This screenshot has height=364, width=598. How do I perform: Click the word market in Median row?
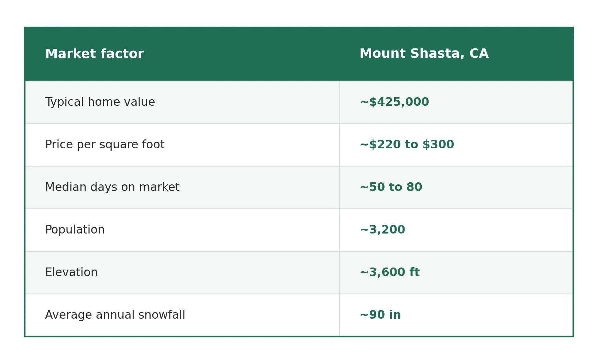coord(159,187)
